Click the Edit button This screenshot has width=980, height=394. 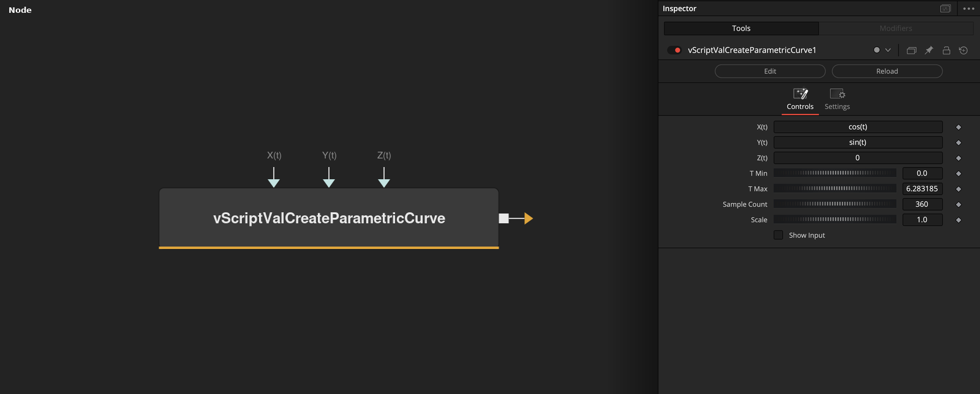[x=770, y=71]
